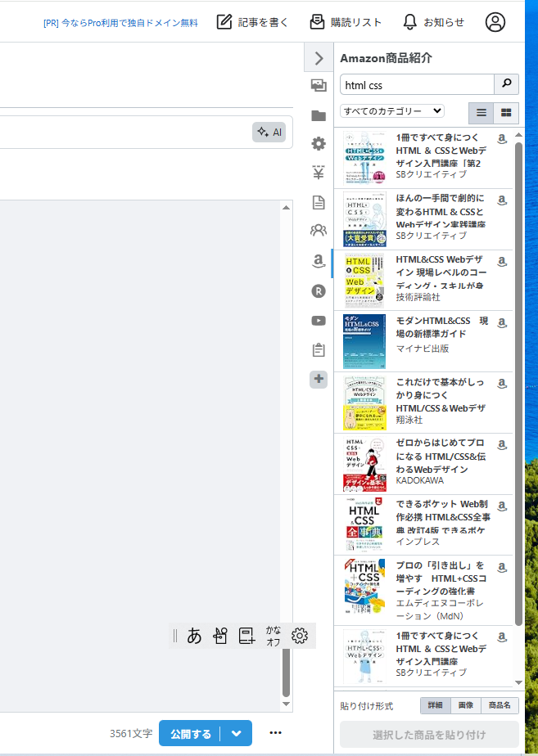Select the Rakuten product sidebar icon
The width and height of the screenshot is (538, 756).
click(319, 291)
